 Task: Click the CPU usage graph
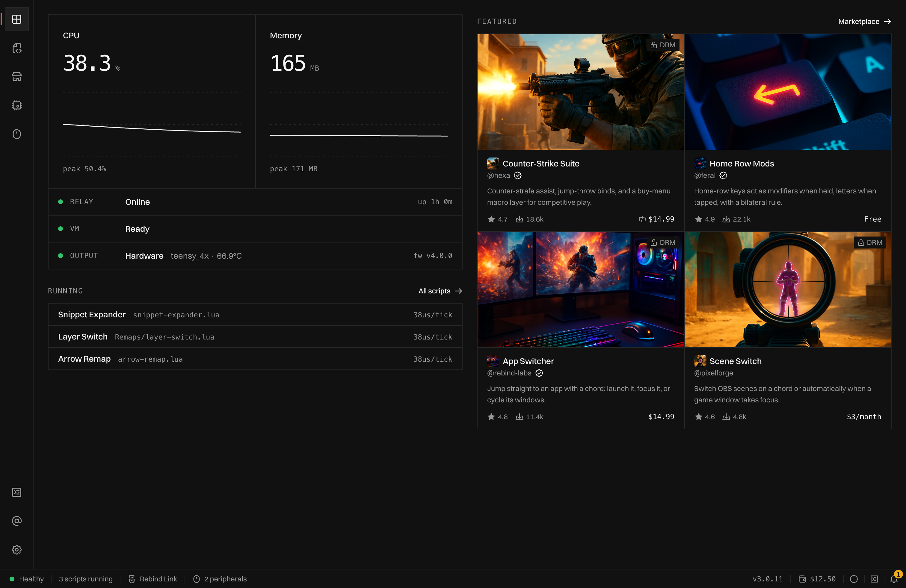click(152, 124)
